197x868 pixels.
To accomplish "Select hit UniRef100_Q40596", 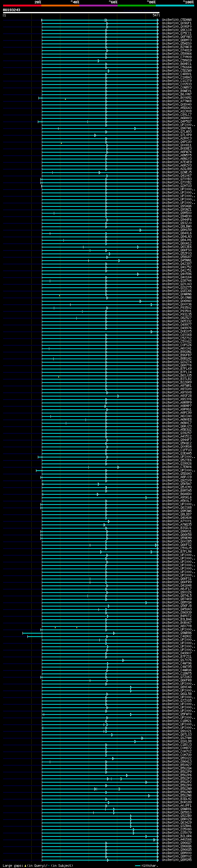I will (x=177, y=274).
